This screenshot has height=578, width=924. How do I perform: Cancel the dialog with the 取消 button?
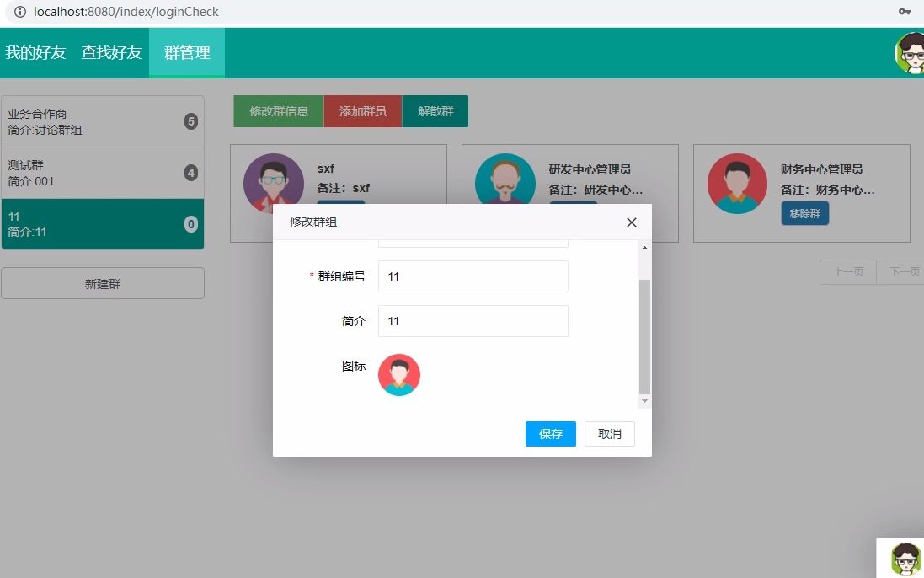click(x=609, y=434)
